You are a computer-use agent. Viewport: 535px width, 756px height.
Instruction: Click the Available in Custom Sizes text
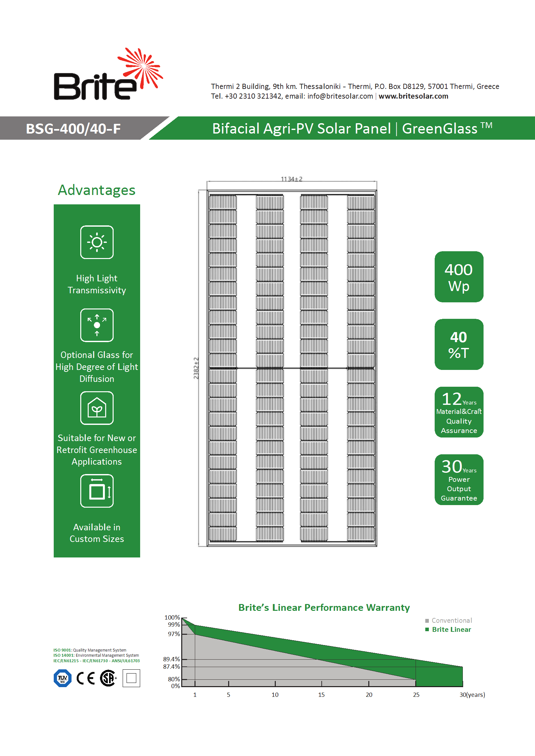click(x=96, y=533)
